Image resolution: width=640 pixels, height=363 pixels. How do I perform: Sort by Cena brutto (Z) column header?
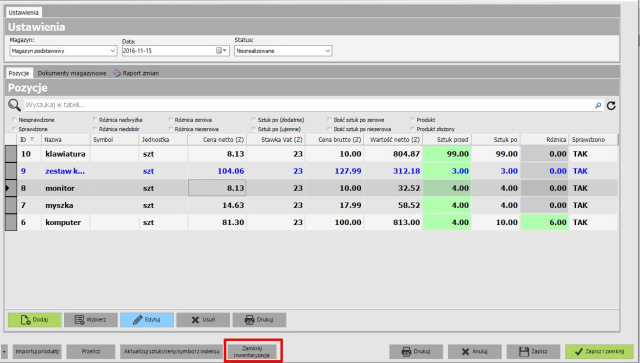pyautogui.click(x=335, y=140)
